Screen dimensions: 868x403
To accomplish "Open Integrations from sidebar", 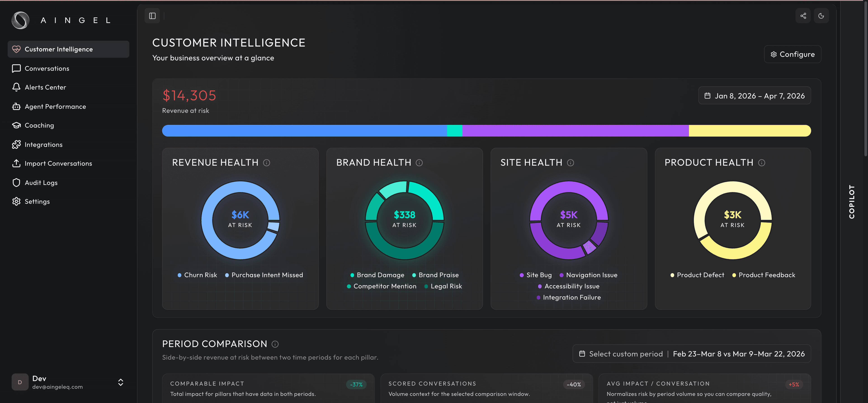I will [x=68, y=145].
